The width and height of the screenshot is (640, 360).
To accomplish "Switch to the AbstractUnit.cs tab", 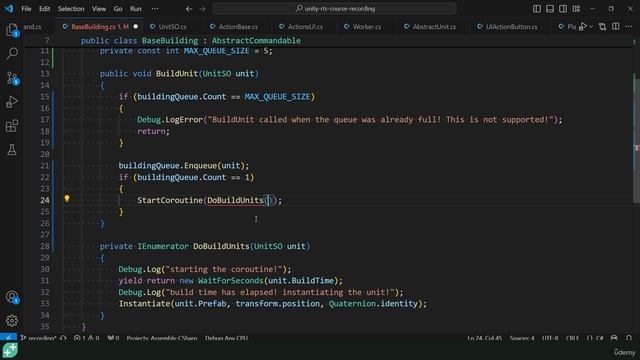I will (434, 27).
